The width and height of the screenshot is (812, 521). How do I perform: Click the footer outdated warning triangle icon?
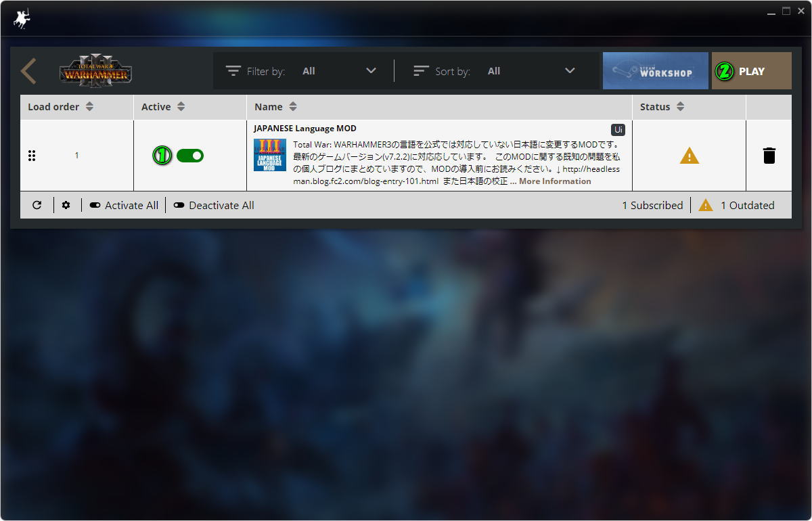[x=706, y=205]
